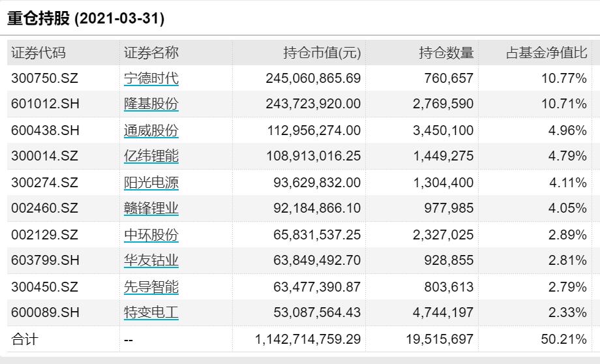Select the 601012.SH code cell
Viewport: 600px width, 364px height.
click(44, 105)
